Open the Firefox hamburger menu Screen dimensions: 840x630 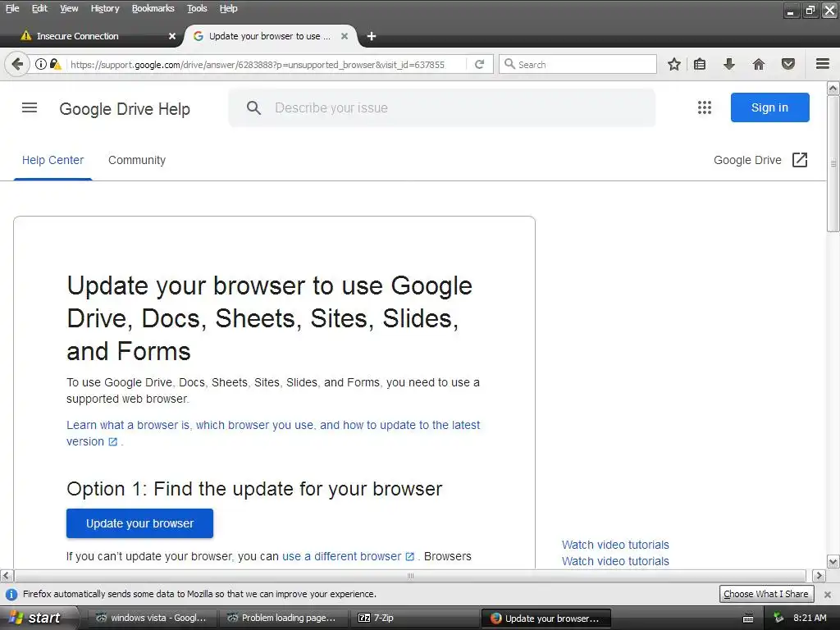tap(823, 64)
